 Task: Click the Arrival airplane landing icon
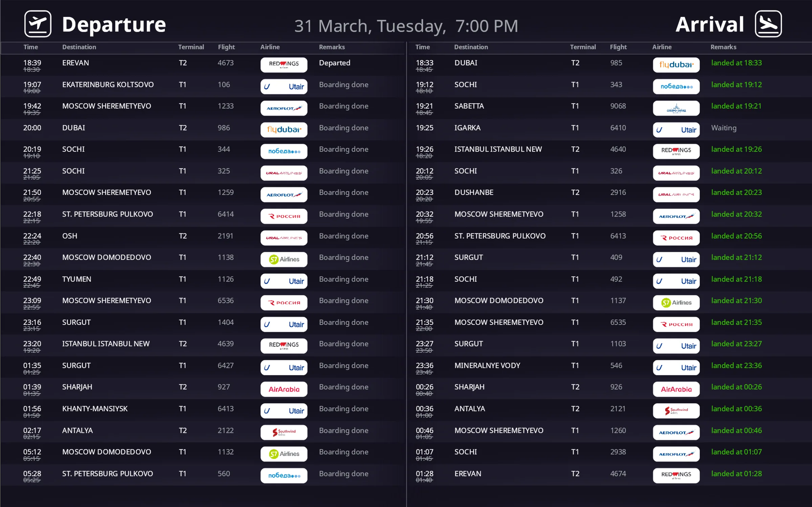tap(768, 24)
